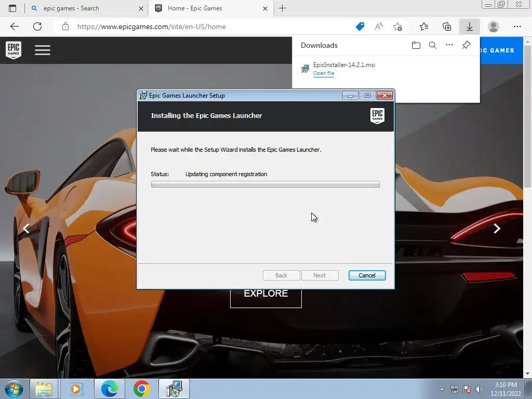The height and width of the screenshot is (399, 532).
Task: Pin the Downloads panel
Action: pos(466,45)
